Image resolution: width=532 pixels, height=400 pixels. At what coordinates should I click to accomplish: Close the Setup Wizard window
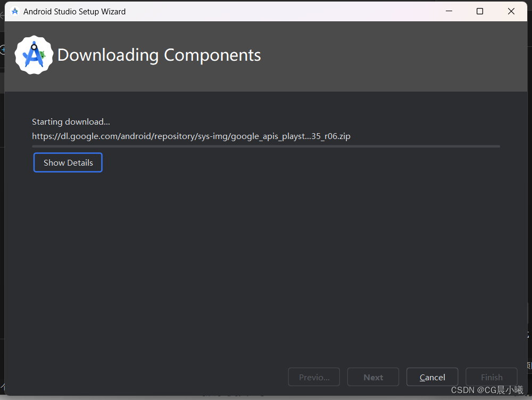511,11
